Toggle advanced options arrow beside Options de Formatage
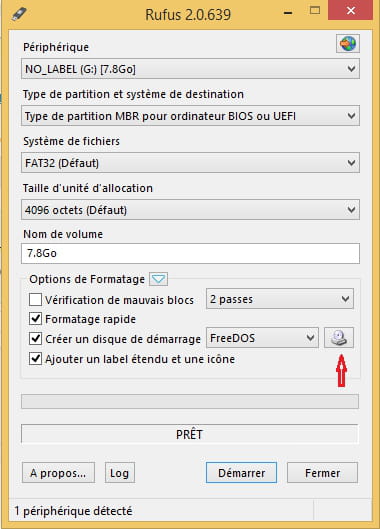The height and width of the screenshot is (529, 380). coord(158,279)
